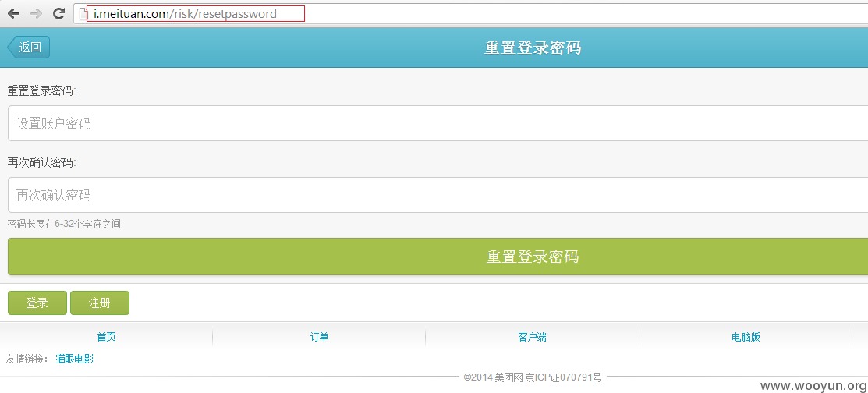Focus the address bar URL i.meituan.com/risk/resetpassword
Image resolution: width=868 pixels, height=393 pixels.
click(x=186, y=14)
